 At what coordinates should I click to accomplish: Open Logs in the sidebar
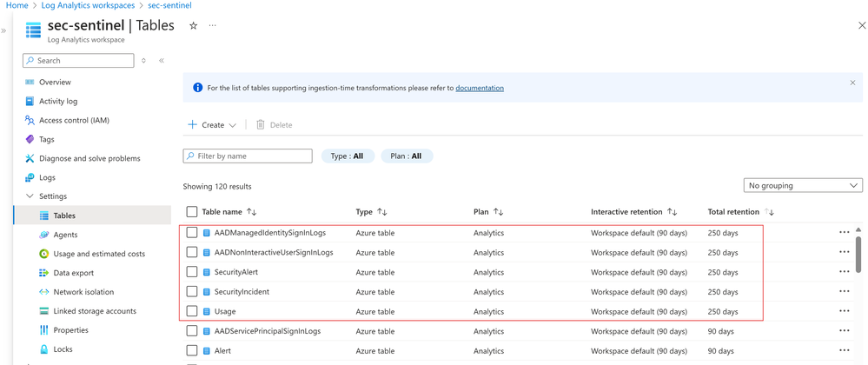tap(47, 178)
